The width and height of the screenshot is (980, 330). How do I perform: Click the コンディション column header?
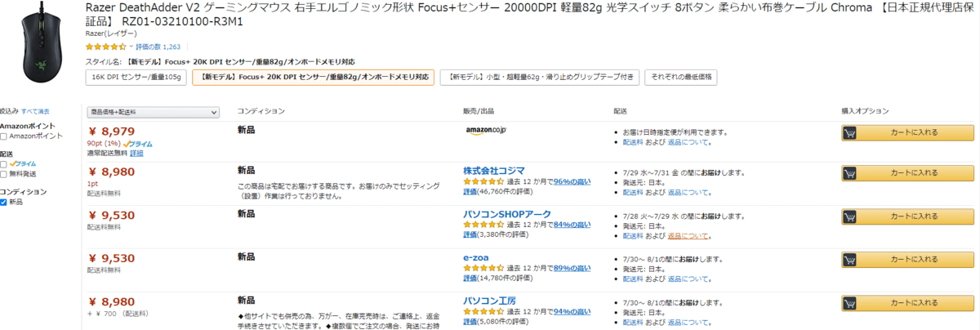pos(261,110)
